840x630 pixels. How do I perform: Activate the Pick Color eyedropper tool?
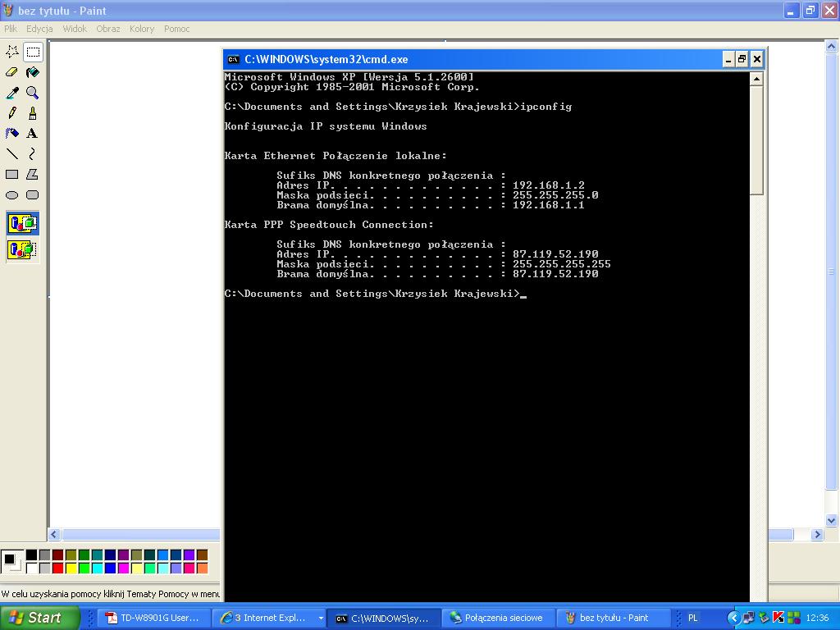point(11,93)
